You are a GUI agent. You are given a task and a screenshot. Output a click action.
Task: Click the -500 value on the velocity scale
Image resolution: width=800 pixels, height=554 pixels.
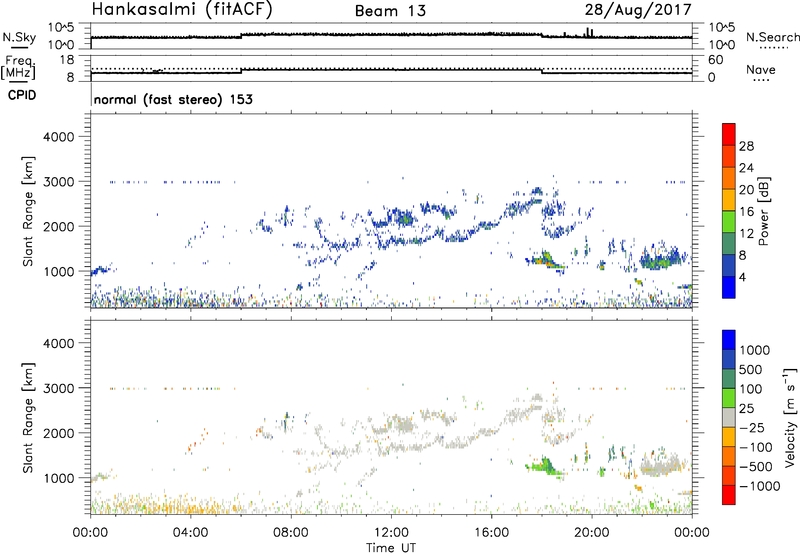click(756, 466)
